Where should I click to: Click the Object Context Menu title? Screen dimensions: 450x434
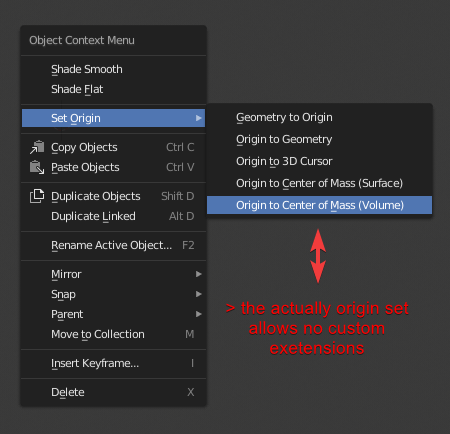point(82,40)
